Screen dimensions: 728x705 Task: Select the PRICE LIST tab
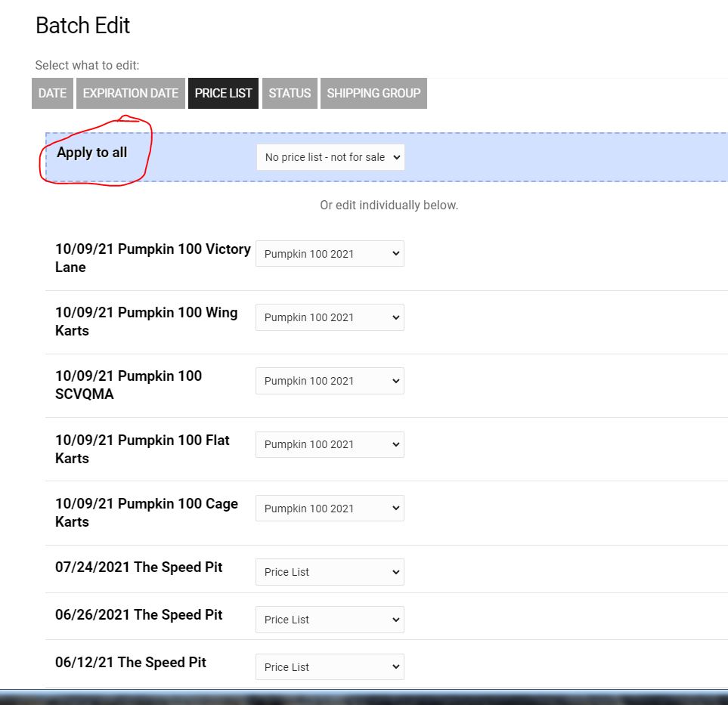(223, 93)
